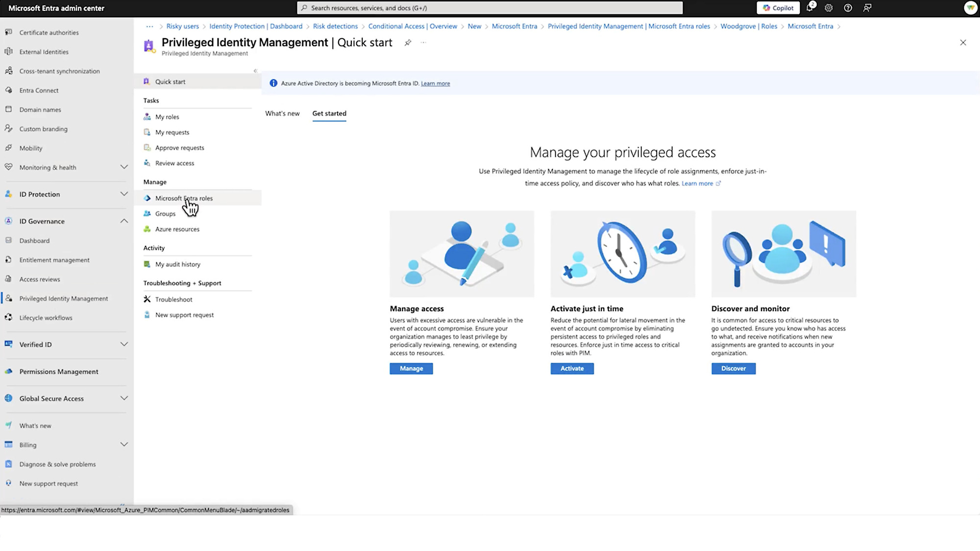Click the Cross-tenant synchronization icon
Screen dimensions: 980x551
pyautogui.click(x=8, y=71)
